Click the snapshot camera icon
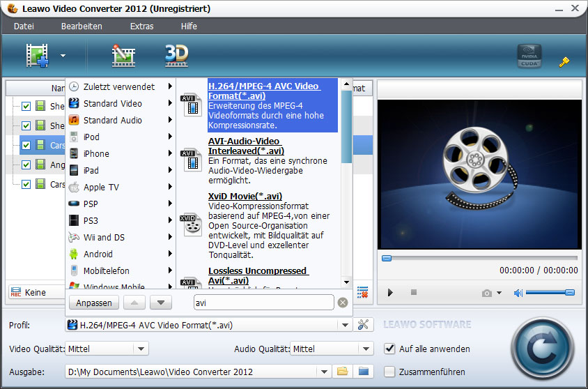Screen dimensions: 588x389 [x=487, y=293]
